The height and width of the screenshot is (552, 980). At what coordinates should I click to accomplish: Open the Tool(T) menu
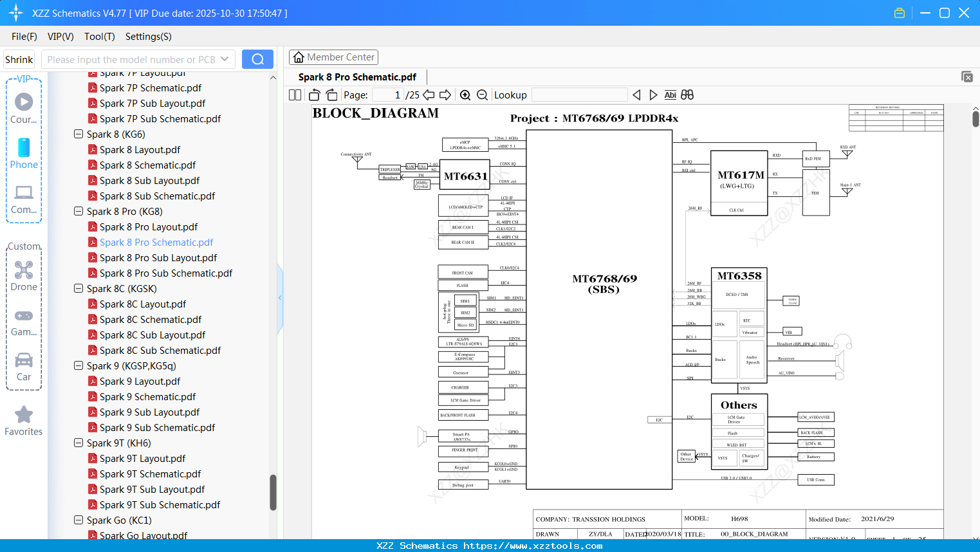(99, 37)
